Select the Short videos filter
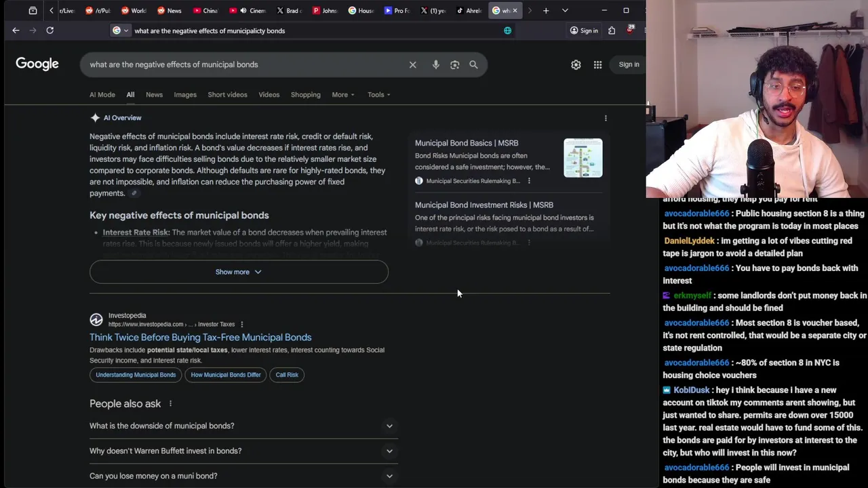The image size is (868, 488). [x=227, y=95]
